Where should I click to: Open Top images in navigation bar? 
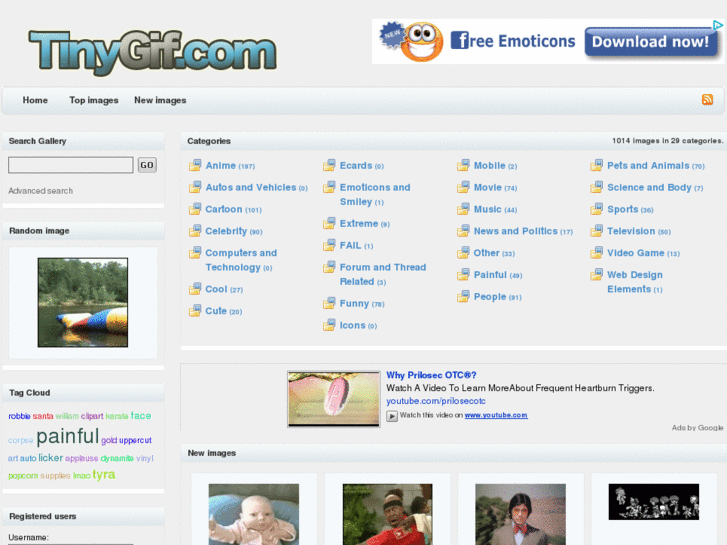tap(94, 100)
